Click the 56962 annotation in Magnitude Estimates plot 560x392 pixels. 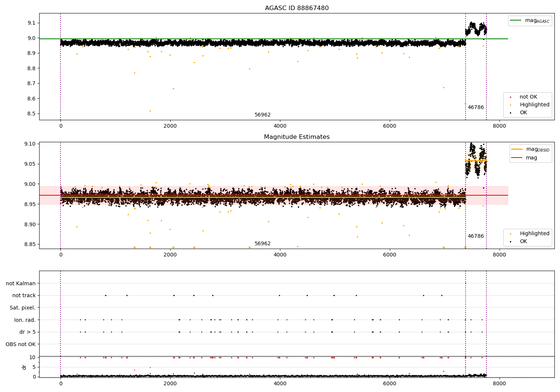pyautogui.click(x=262, y=244)
